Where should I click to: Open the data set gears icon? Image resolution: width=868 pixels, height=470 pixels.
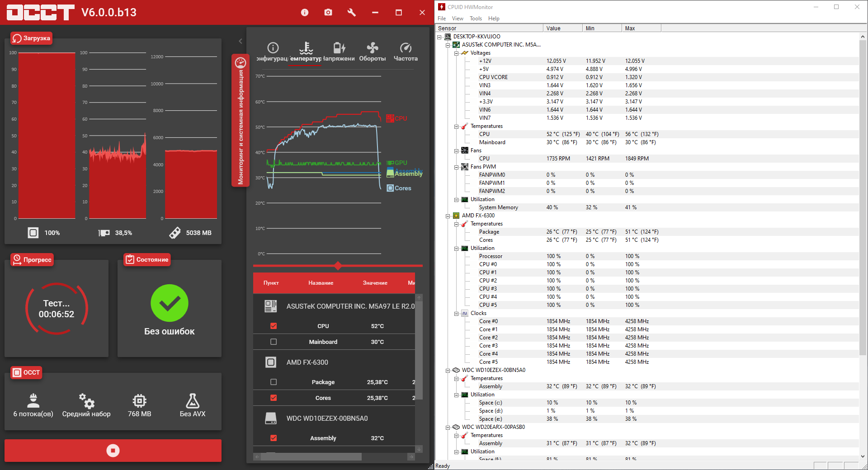tap(86, 400)
